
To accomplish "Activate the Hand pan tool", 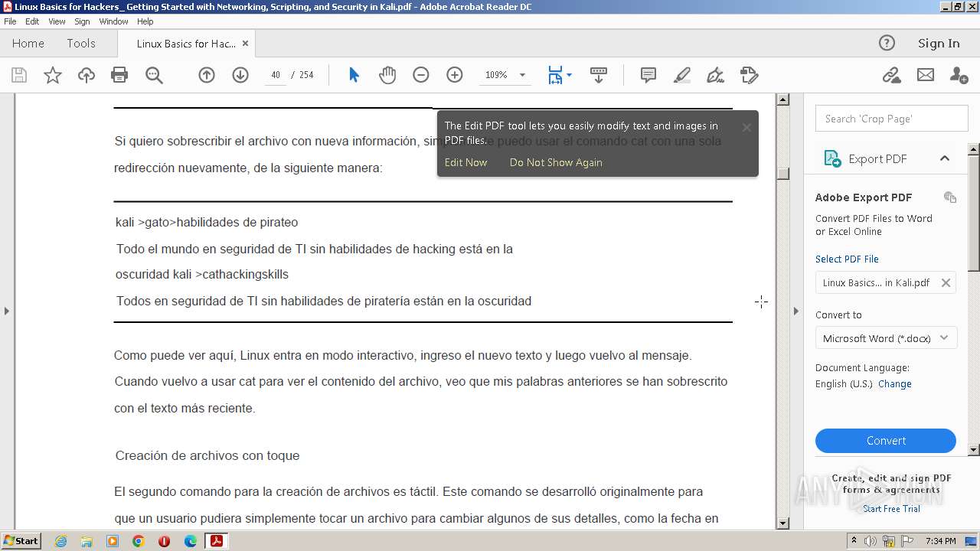I will (387, 75).
